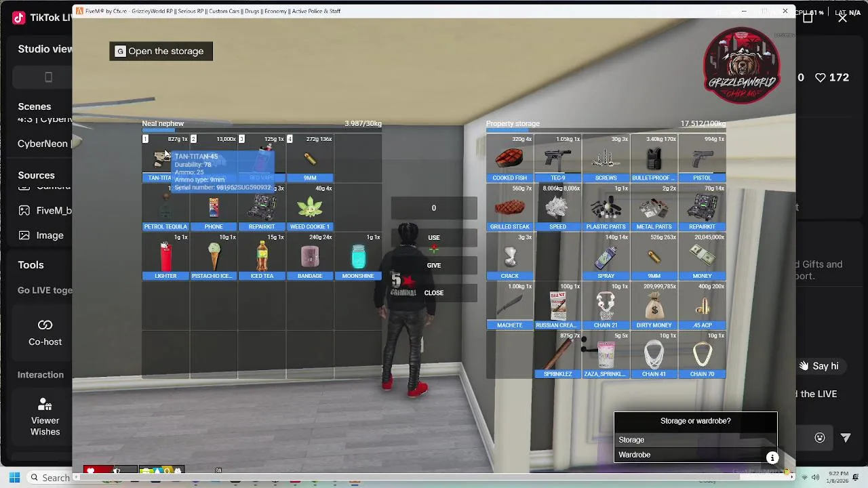Select the Screws item in storage
The height and width of the screenshot is (488, 868).
click(x=606, y=159)
